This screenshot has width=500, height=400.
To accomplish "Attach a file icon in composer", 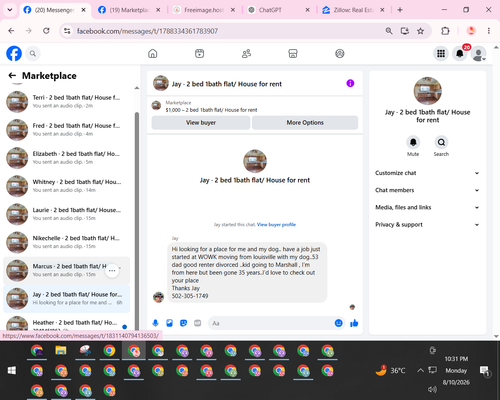I will pos(169,323).
